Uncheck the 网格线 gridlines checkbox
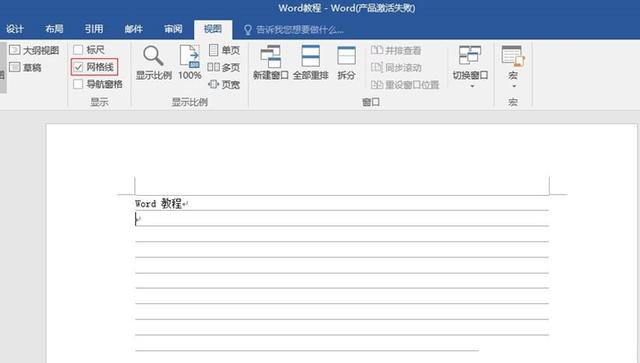Image resolution: width=640 pixels, height=363 pixels. point(78,67)
